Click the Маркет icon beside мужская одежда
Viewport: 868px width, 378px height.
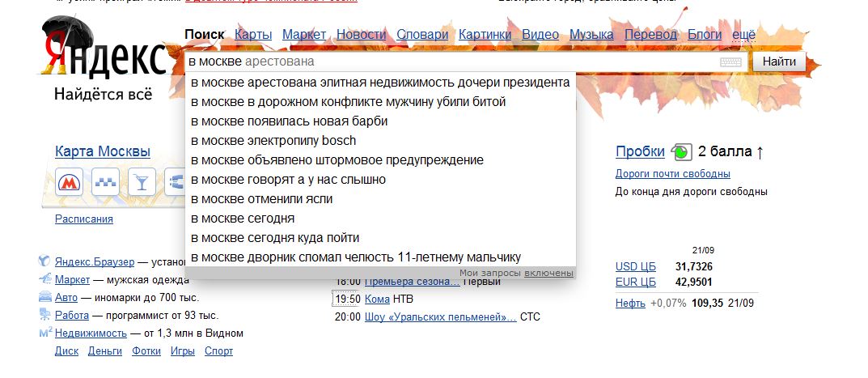(x=45, y=279)
